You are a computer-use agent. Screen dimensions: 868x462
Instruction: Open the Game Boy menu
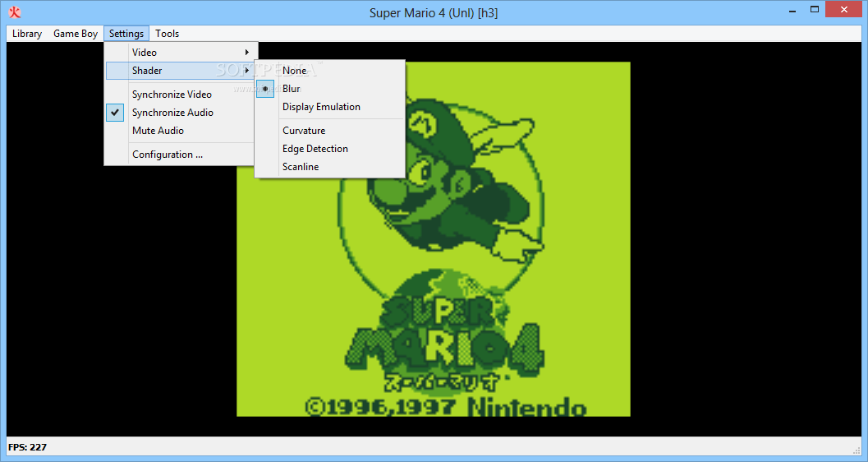[76, 33]
